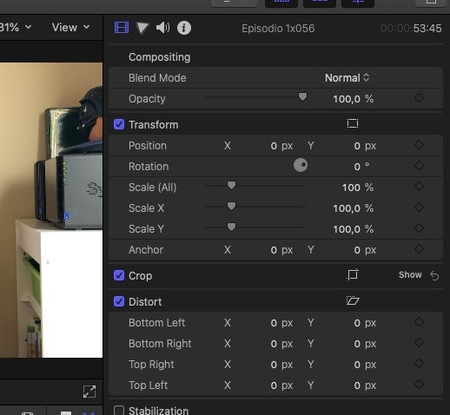Reset Crop parameters with the curved arrow

click(x=435, y=276)
